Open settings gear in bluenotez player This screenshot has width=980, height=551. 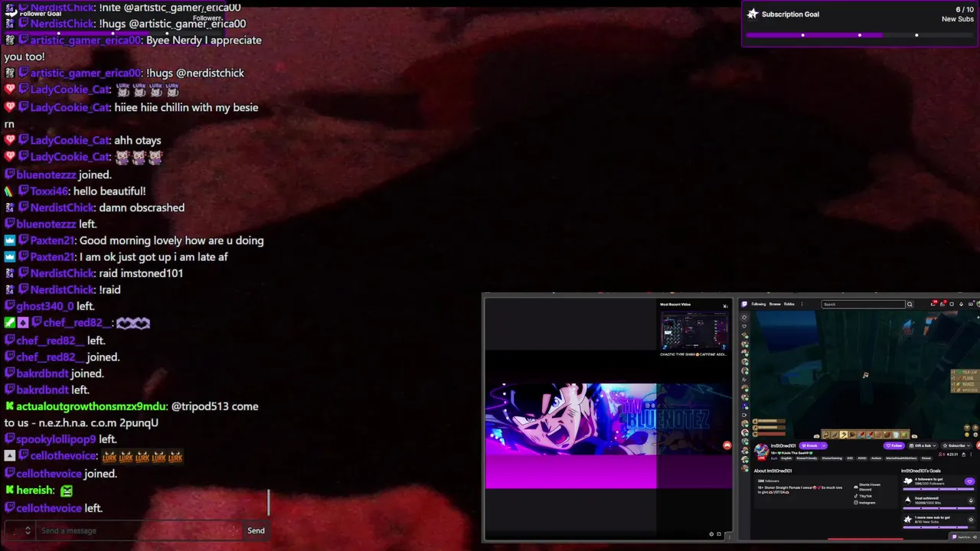pyautogui.click(x=711, y=534)
